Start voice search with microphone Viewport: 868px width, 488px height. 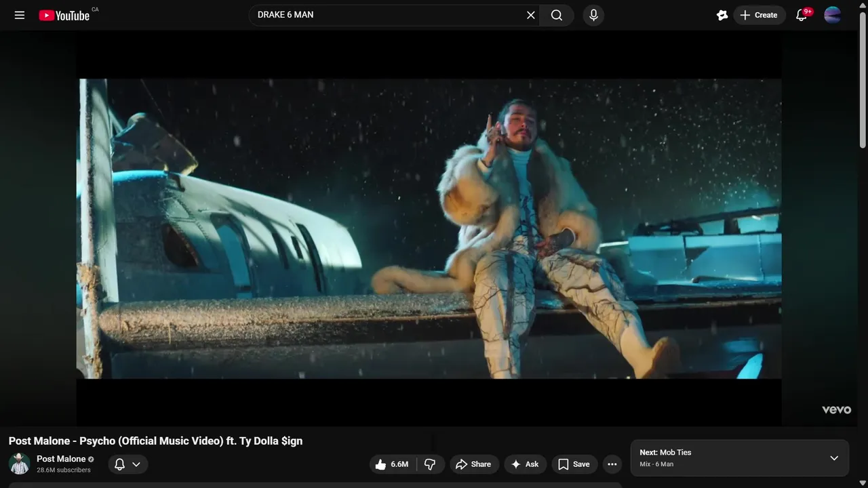pyautogui.click(x=593, y=15)
